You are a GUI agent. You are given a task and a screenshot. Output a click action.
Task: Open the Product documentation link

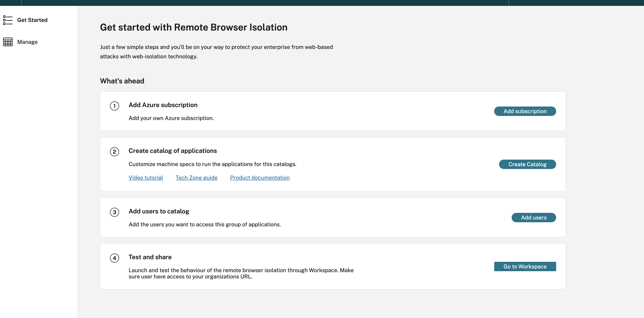coord(260,178)
